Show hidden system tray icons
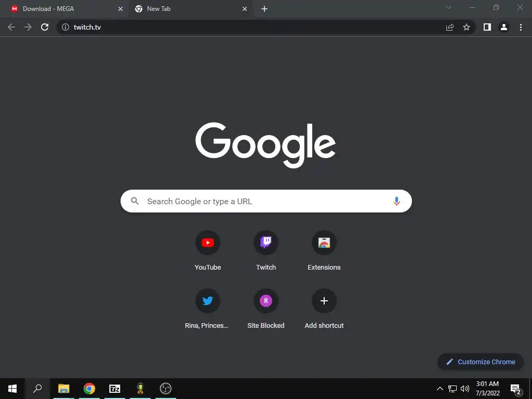 (440, 389)
